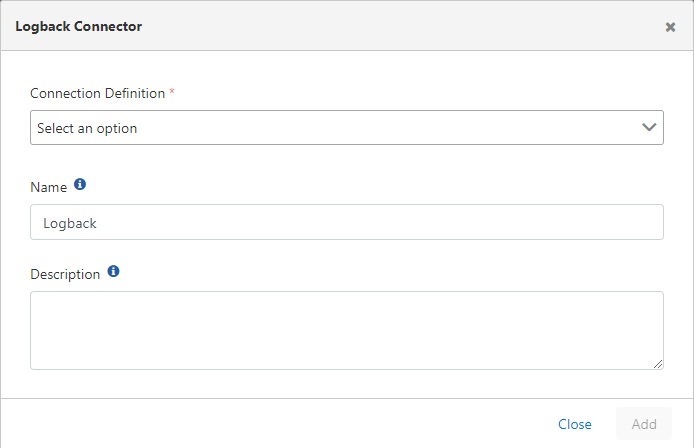Click the 'Logback' text in Name field
The height and width of the screenshot is (448, 694).
(x=70, y=223)
